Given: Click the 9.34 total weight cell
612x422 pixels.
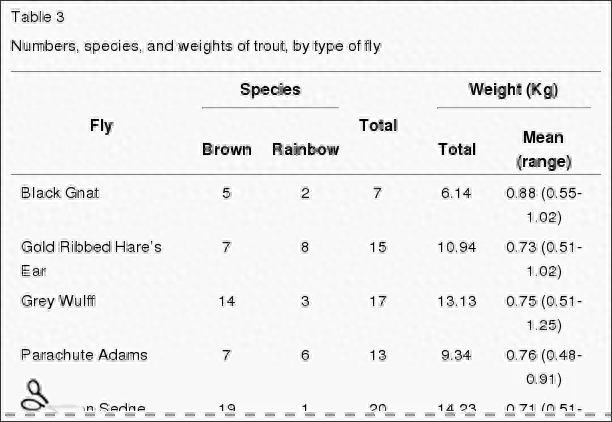Looking at the screenshot, I should point(456,355).
